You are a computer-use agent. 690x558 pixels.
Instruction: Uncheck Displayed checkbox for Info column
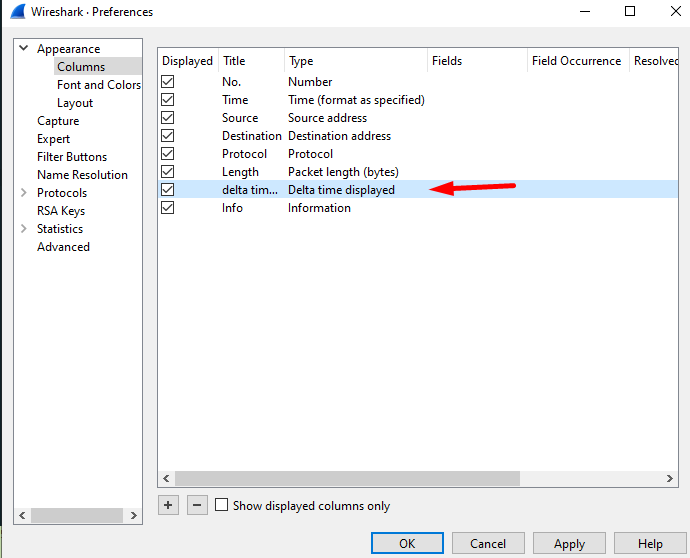point(168,208)
